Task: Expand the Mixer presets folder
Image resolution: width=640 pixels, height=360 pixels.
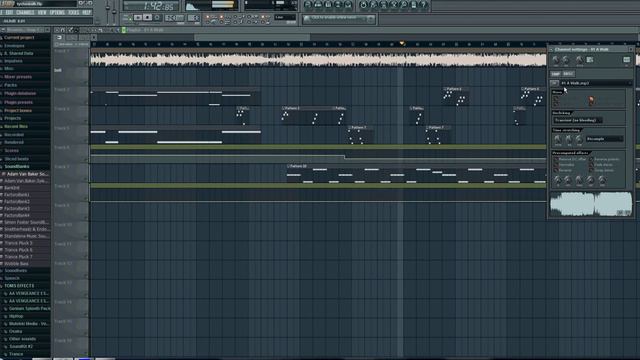Action: click(18, 77)
